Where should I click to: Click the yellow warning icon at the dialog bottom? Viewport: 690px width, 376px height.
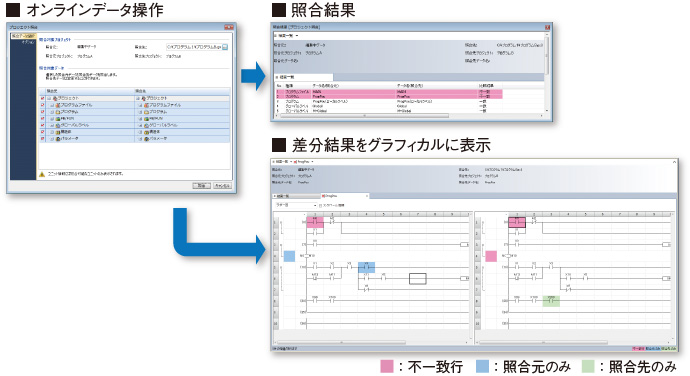pos(42,174)
